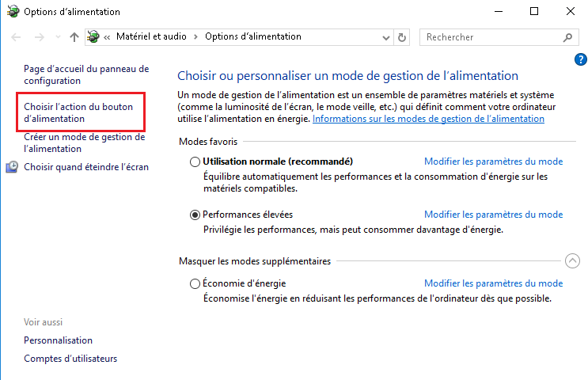Open Choisir l'action du bouton d'alimentation

[x=78, y=112]
